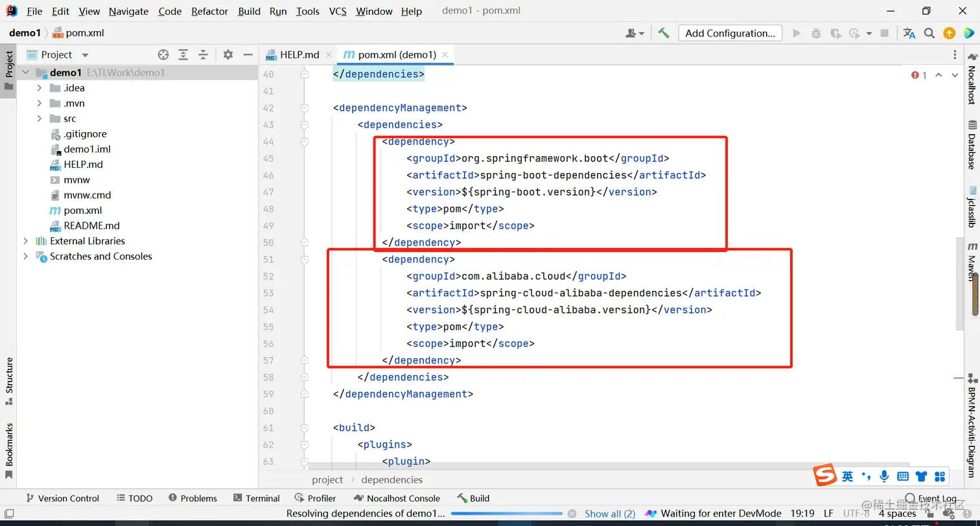Click the orange update arrow icon
The image size is (980, 526).
click(949, 33)
